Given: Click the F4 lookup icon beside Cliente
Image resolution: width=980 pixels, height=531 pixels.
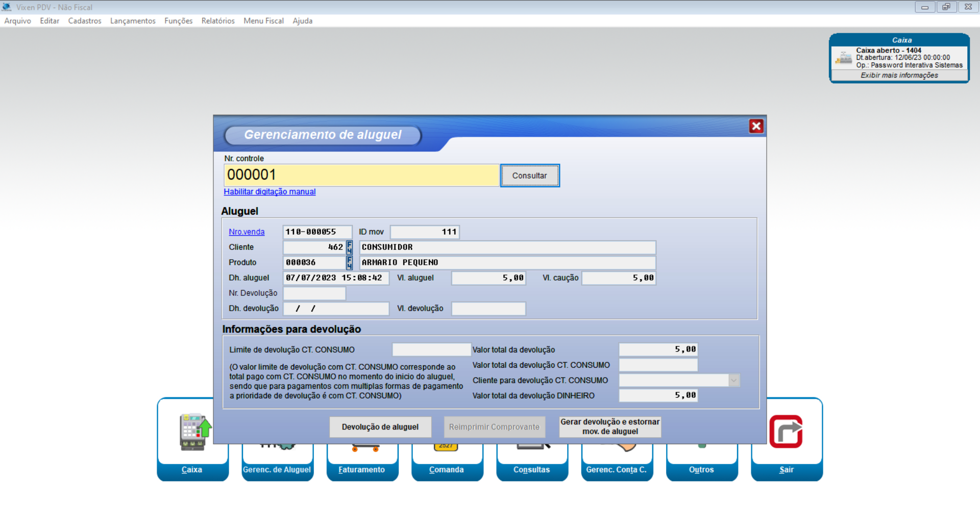Looking at the screenshot, I should 350,247.
